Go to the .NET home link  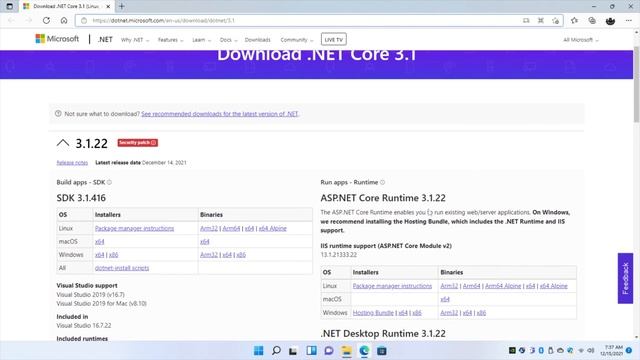[x=105, y=40]
